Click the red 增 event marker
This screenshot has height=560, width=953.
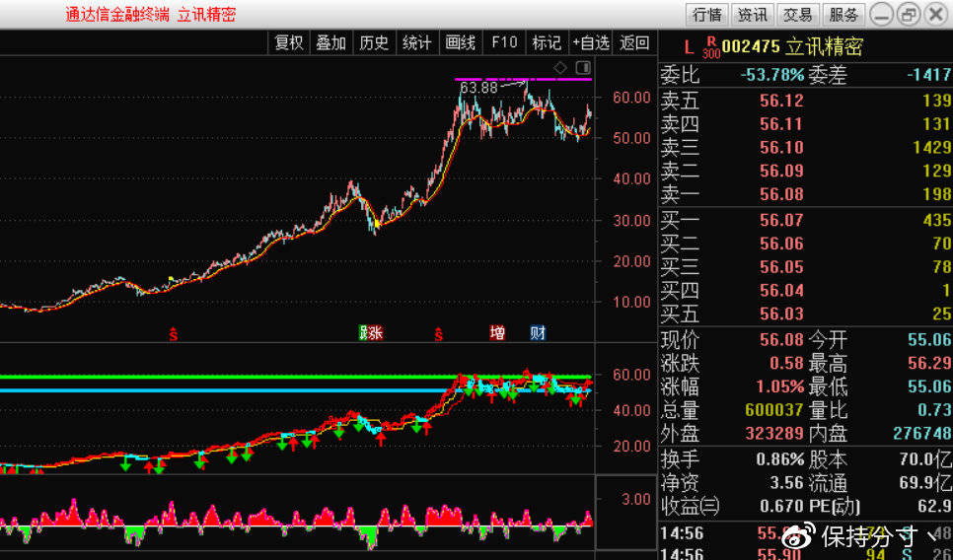pos(497,333)
